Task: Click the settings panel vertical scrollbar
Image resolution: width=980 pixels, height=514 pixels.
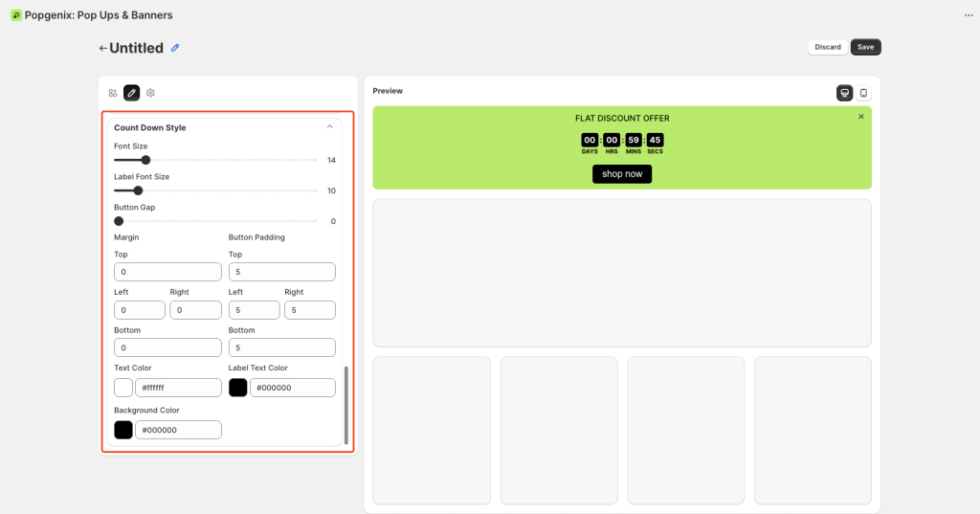Action: 346,405
